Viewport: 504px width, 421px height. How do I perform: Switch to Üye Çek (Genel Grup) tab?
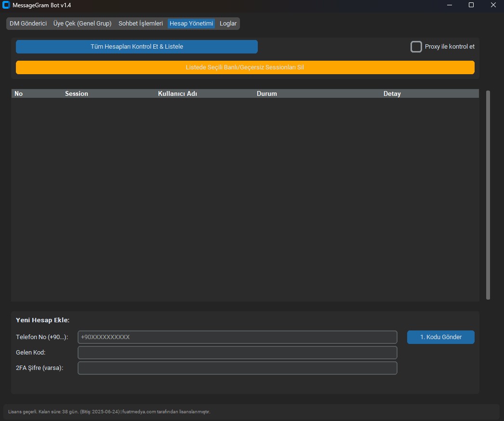pos(82,23)
